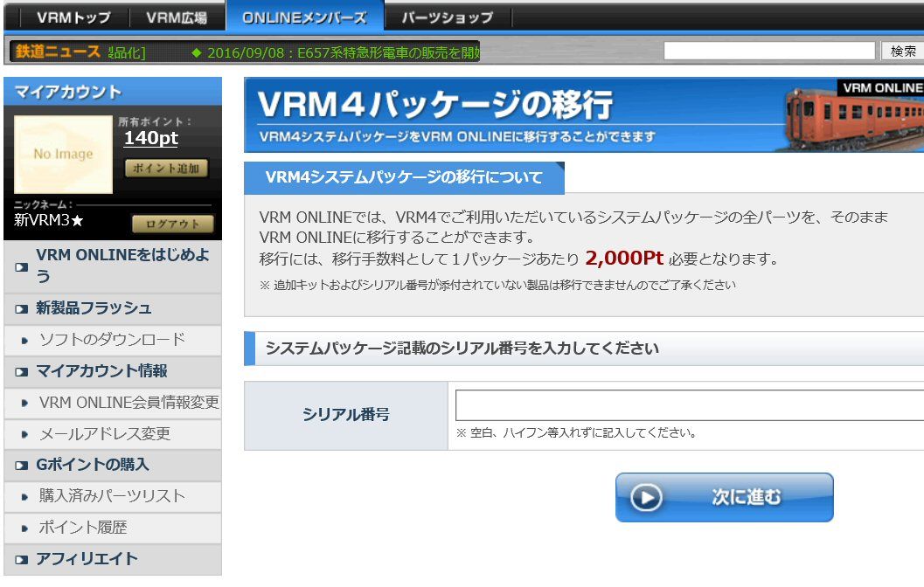Click the ログアウト button
924x587 pixels.
172,224
